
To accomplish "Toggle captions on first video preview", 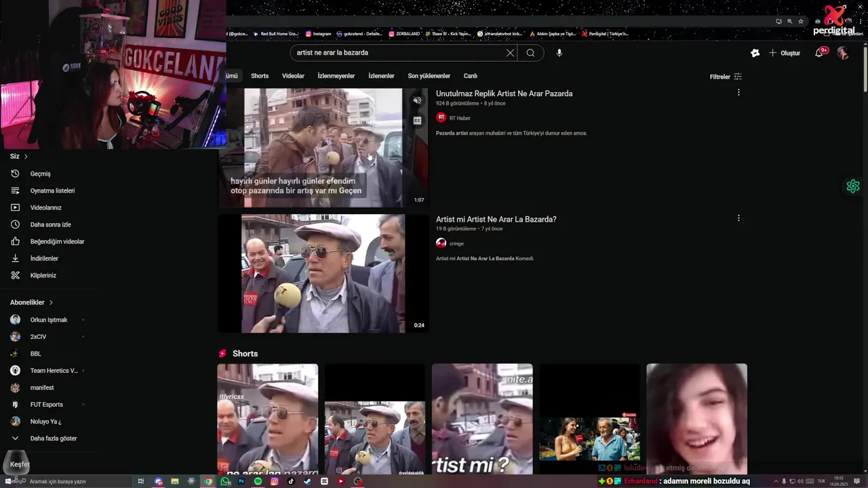I will point(417,121).
